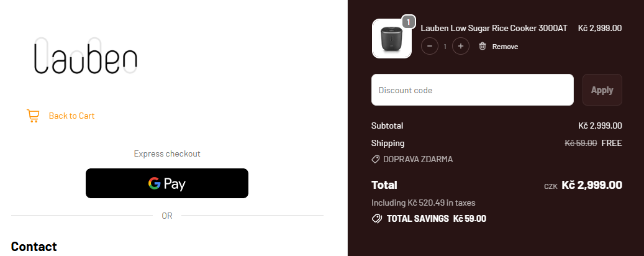Click the orange shopping cart icon
Screen dimensions: 644x256
tap(33, 116)
